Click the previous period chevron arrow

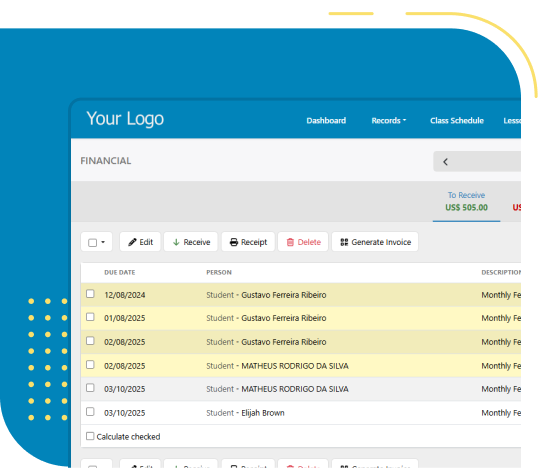pos(445,162)
